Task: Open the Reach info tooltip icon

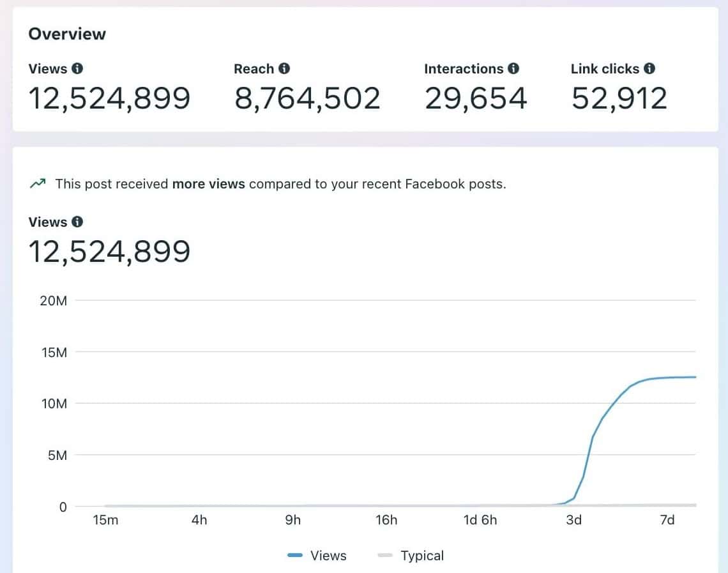Action: [x=284, y=68]
